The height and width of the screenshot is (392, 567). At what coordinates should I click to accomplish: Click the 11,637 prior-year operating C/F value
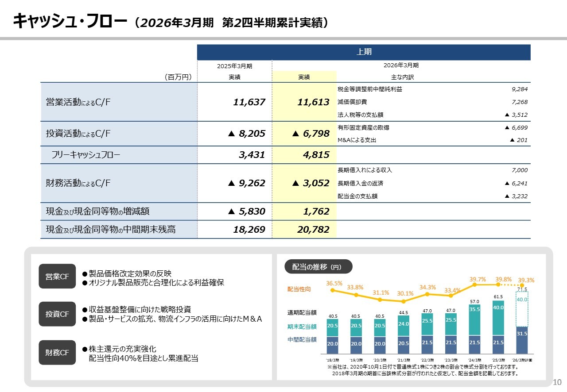click(x=249, y=102)
